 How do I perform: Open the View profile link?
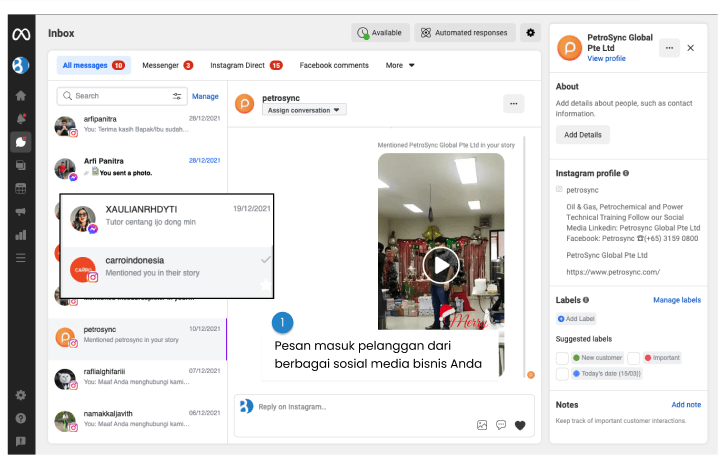tap(606, 58)
